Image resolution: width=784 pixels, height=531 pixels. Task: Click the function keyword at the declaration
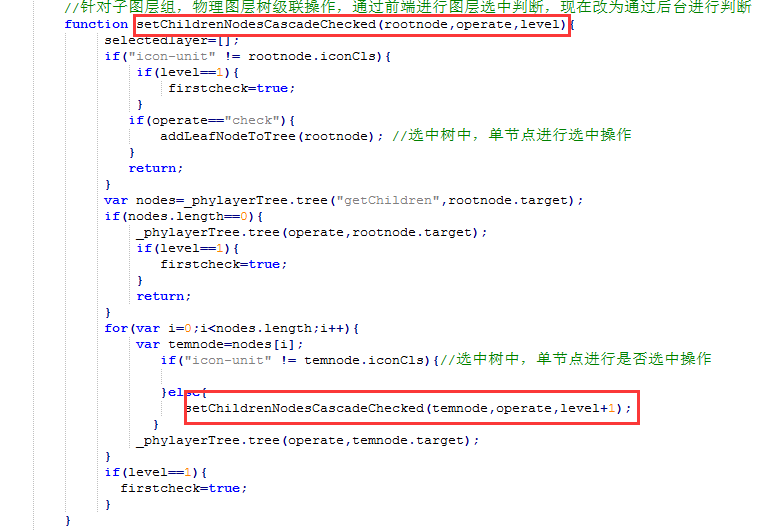pos(96,24)
